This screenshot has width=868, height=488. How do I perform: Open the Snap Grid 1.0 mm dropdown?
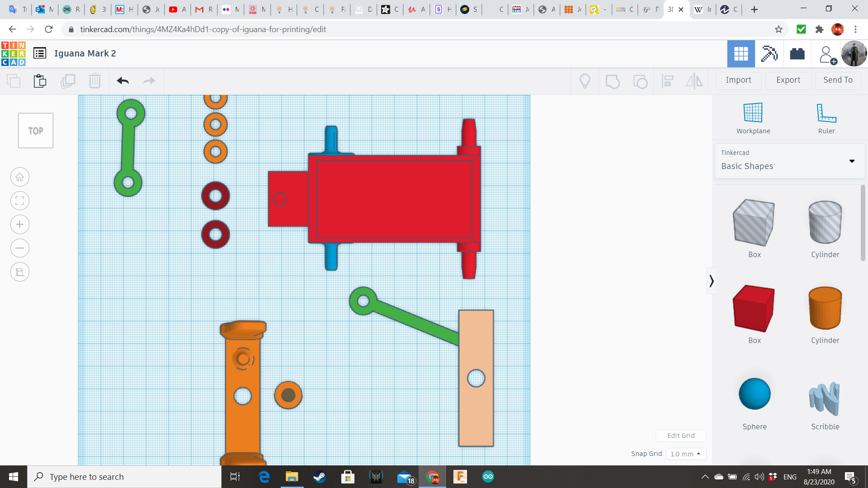point(685,454)
